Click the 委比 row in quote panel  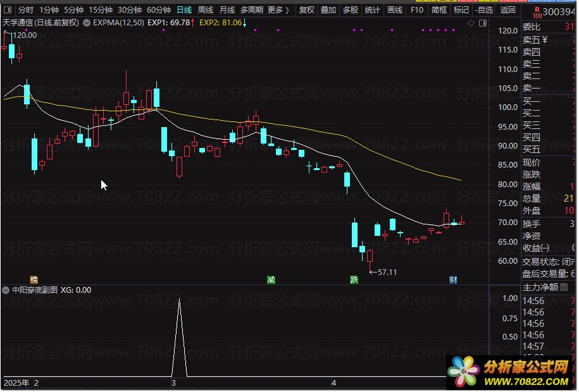pos(549,27)
